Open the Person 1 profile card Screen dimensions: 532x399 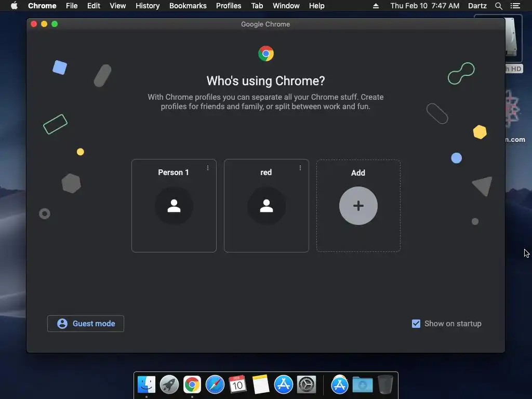[174, 206]
